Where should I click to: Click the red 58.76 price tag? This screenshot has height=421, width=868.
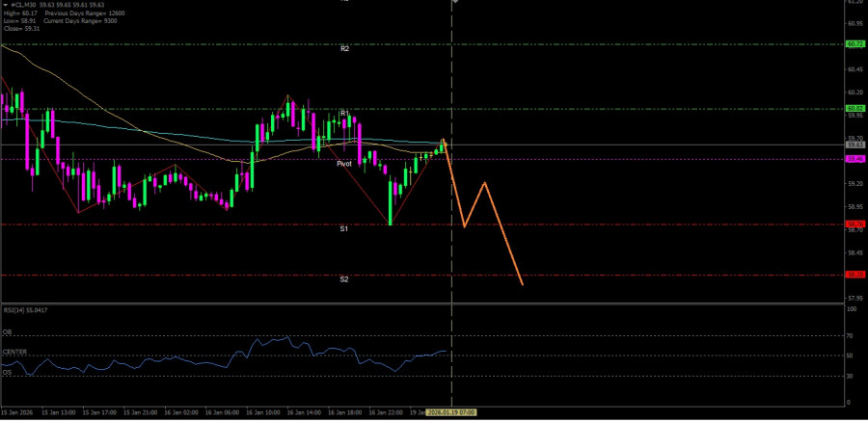point(855,224)
